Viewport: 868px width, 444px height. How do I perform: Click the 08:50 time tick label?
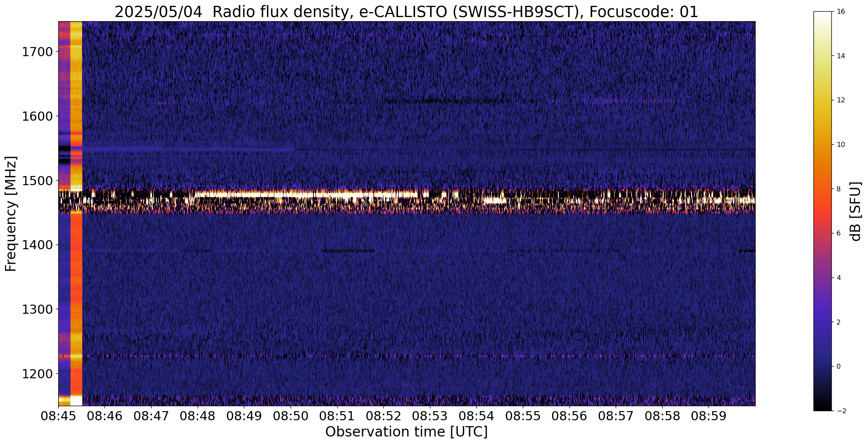point(291,416)
